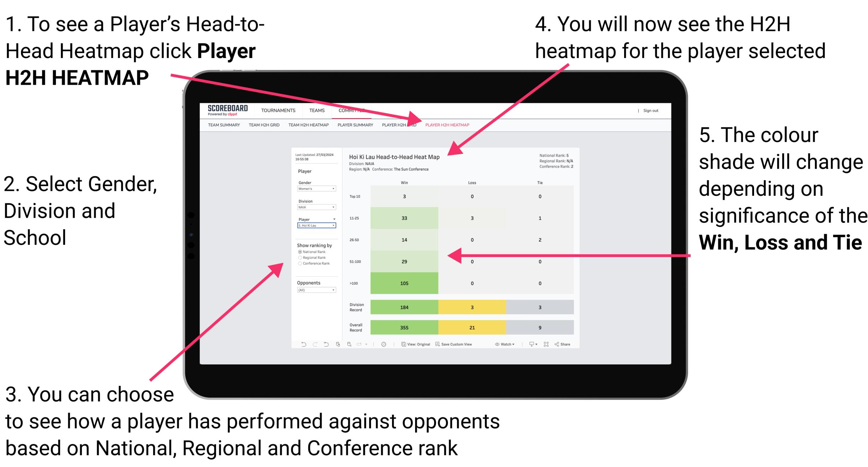The image size is (868, 467).
Task: Click the Win color cell for 11-25 rank
Action: coord(403,217)
